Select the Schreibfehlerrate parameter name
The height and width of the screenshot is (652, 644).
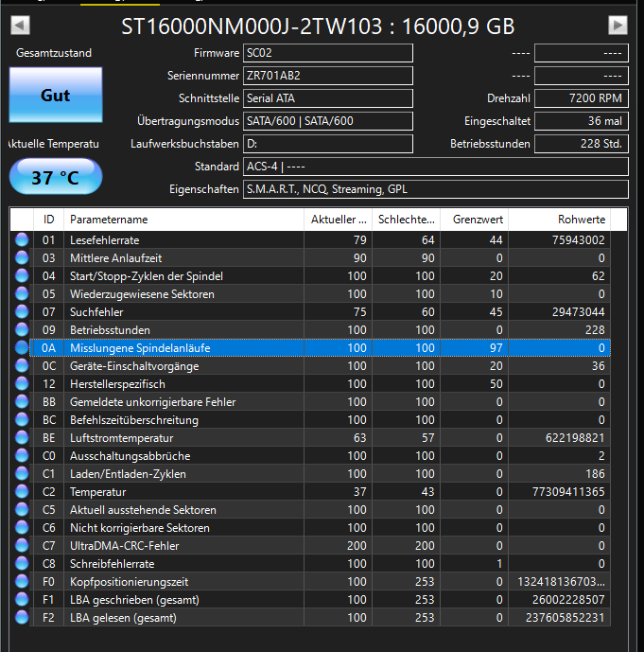113,564
